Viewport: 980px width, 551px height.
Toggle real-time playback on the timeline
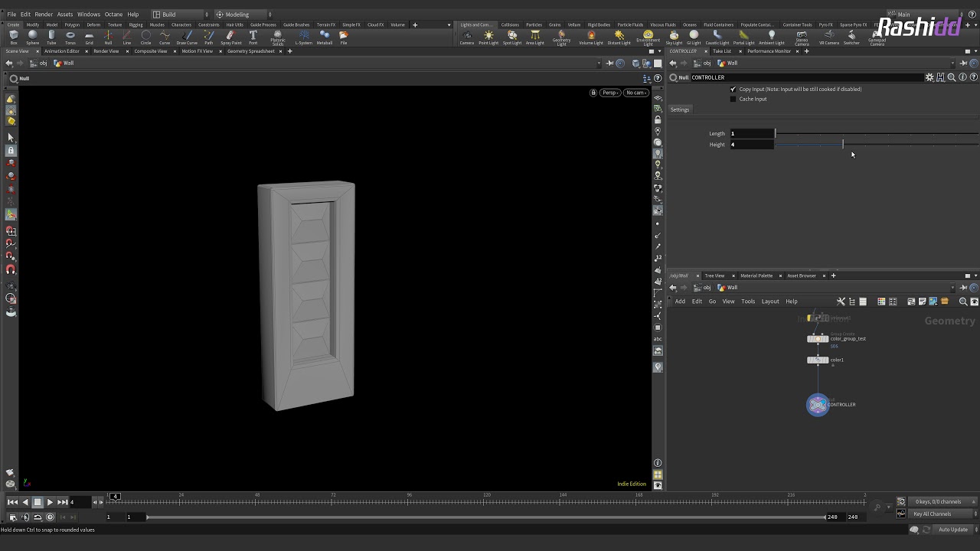[51, 517]
